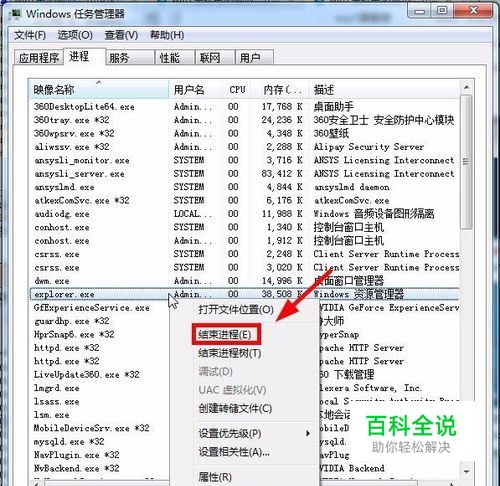
Task: Select the guardhp.exe *32 process
Action: point(71,321)
